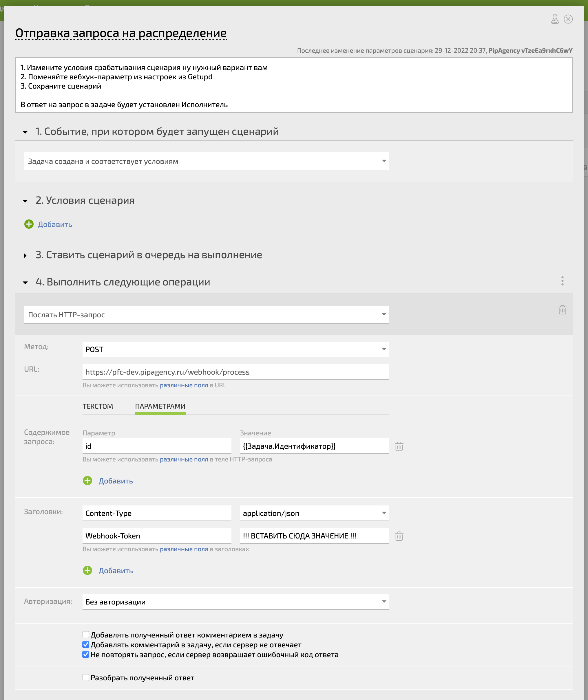This screenshot has height=700, width=588.
Task: Expand section 3 queue scenario for execution
Action: pyautogui.click(x=149, y=255)
